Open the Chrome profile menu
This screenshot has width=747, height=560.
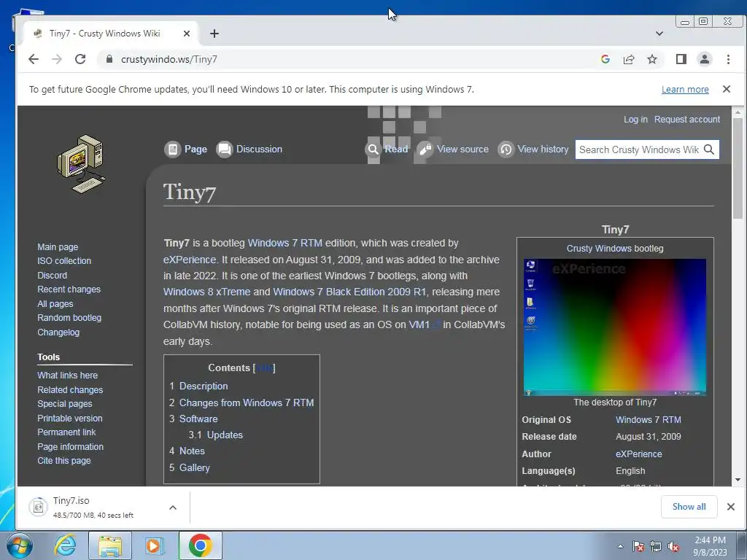[x=704, y=59]
